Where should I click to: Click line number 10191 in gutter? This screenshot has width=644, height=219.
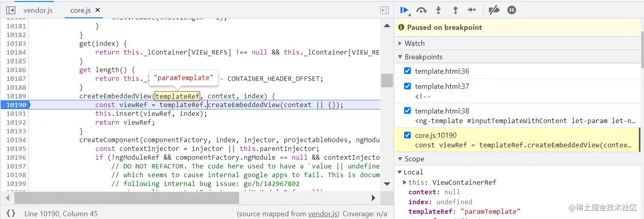(x=16, y=114)
